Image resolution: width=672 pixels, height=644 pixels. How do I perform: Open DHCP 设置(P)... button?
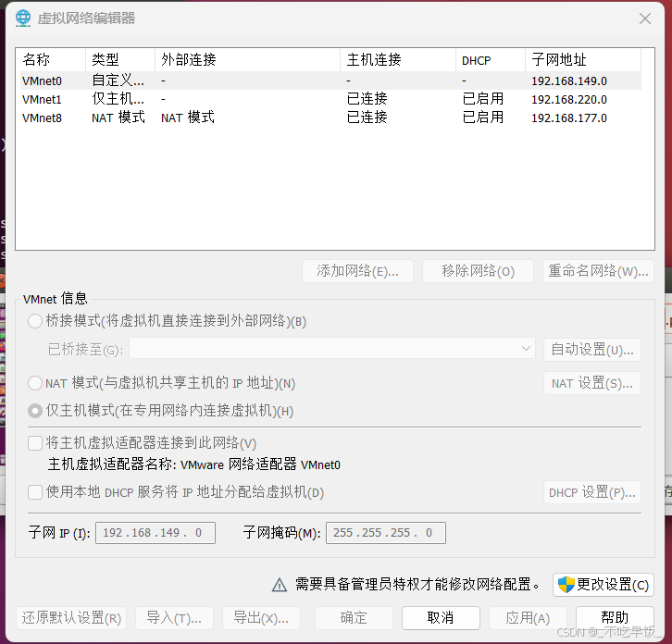pos(592,492)
